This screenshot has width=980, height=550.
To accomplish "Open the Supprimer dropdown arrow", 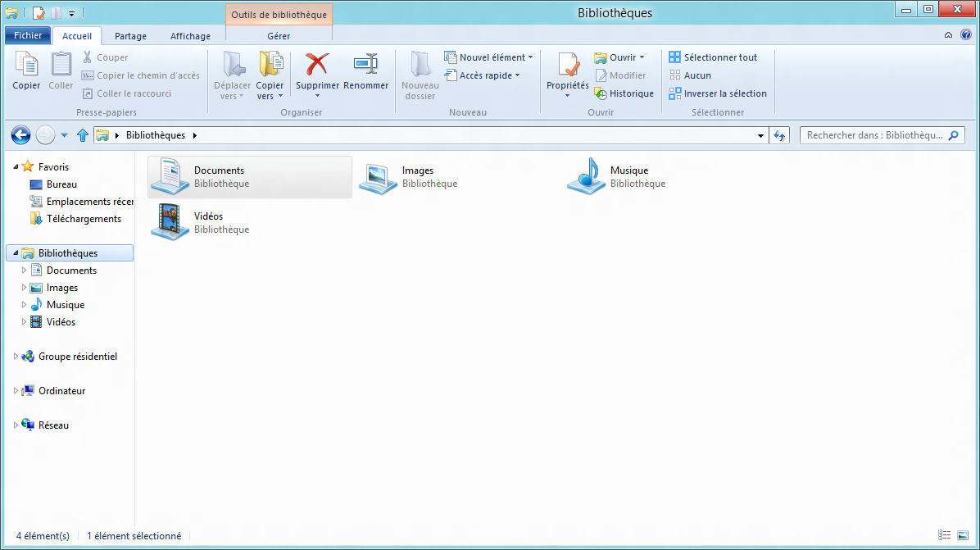I will click(317, 96).
